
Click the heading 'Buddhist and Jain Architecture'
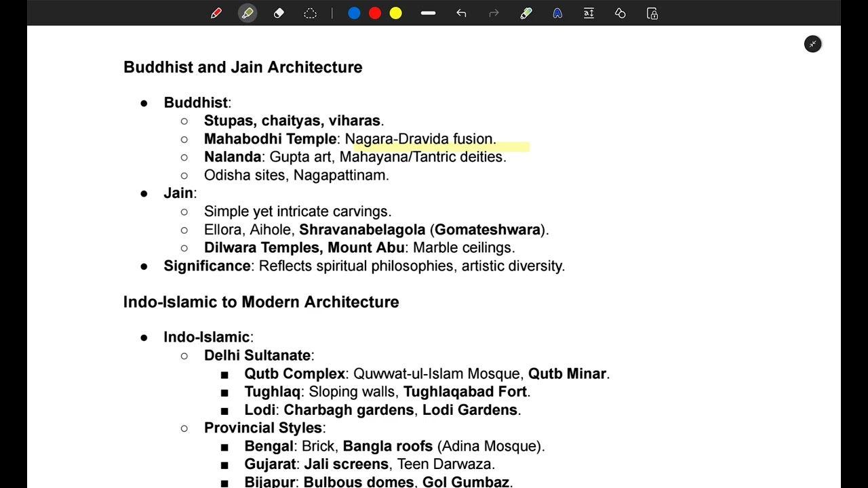pos(243,67)
